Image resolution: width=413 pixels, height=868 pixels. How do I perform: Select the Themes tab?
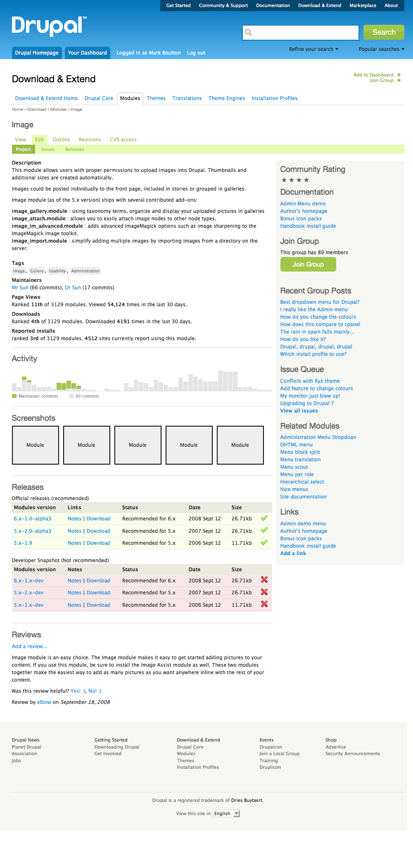coord(156,98)
